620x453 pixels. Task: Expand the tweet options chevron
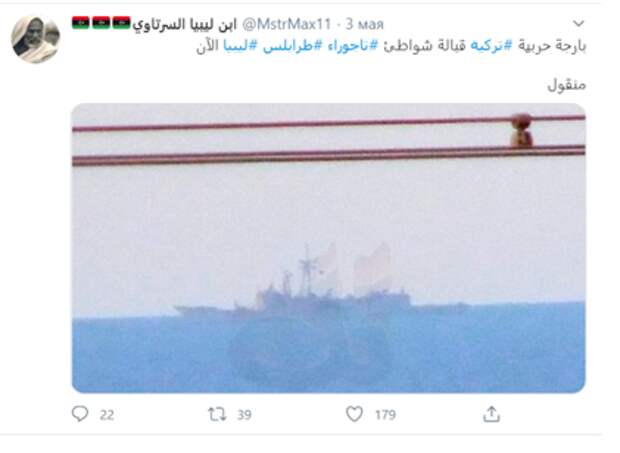pos(578,23)
